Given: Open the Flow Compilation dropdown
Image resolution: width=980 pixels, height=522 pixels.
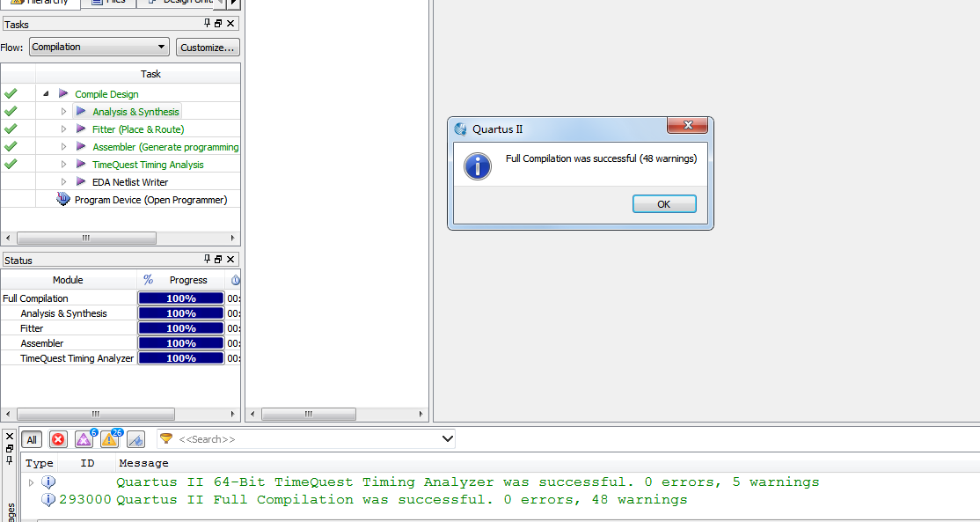Looking at the screenshot, I should tap(99, 47).
